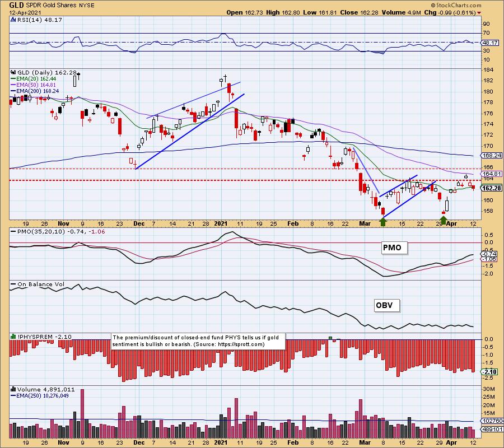The width and height of the screenshot is (504, 448).
Task: Click the RSI(14) indicator icon
Action: (x=13, y=20)
